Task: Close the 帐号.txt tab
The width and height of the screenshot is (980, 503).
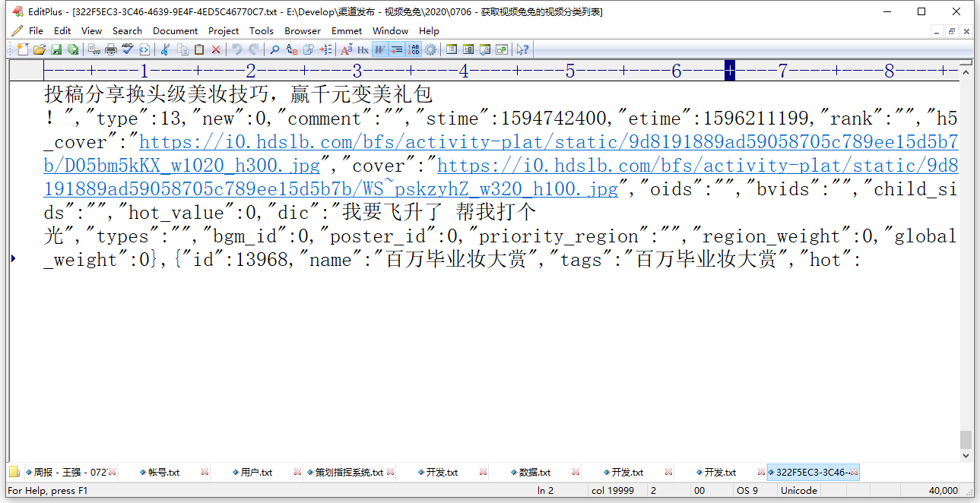Action: pyautogui.click(x=205, y=472)
